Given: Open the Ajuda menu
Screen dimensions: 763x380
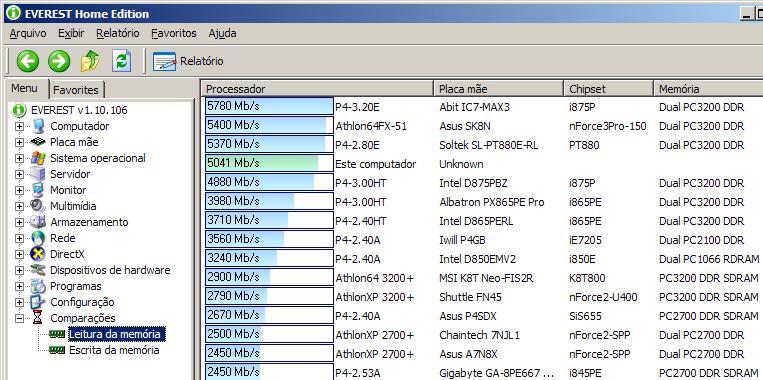Looking at the screenshot, I should [222, 33].
